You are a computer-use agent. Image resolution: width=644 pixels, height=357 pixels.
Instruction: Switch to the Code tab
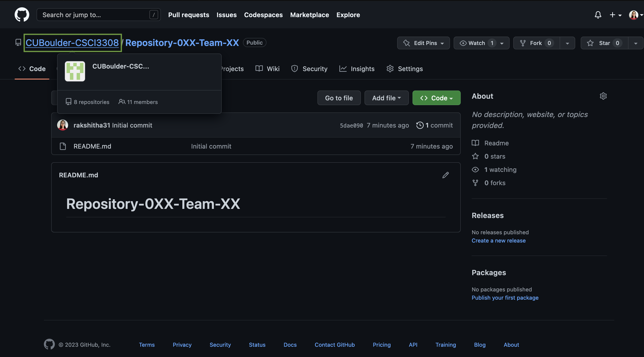coord(32,69)
